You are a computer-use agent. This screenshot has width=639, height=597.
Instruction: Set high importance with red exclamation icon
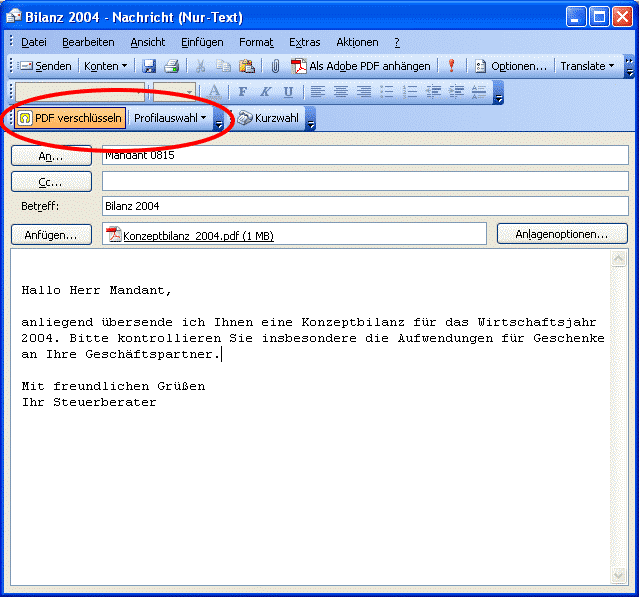pos(451,66)
